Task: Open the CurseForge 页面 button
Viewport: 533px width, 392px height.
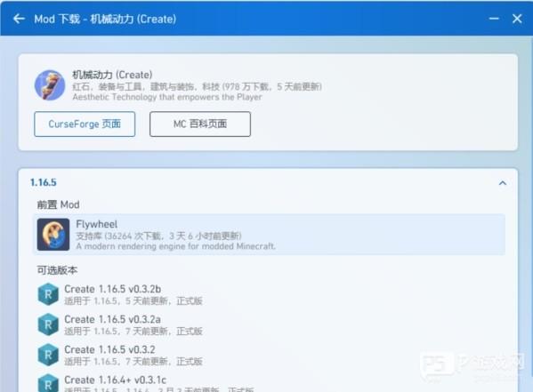Action: pos(85,124)
